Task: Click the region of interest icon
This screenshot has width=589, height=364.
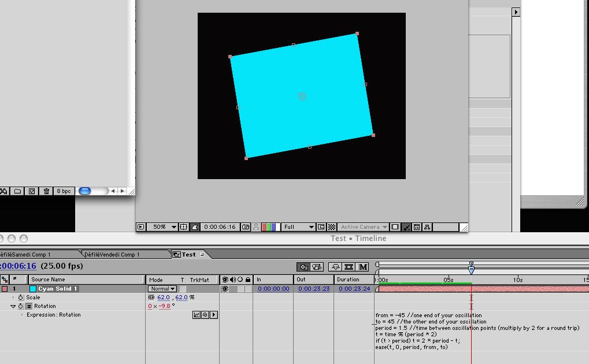Action: (x=321, y=227)
